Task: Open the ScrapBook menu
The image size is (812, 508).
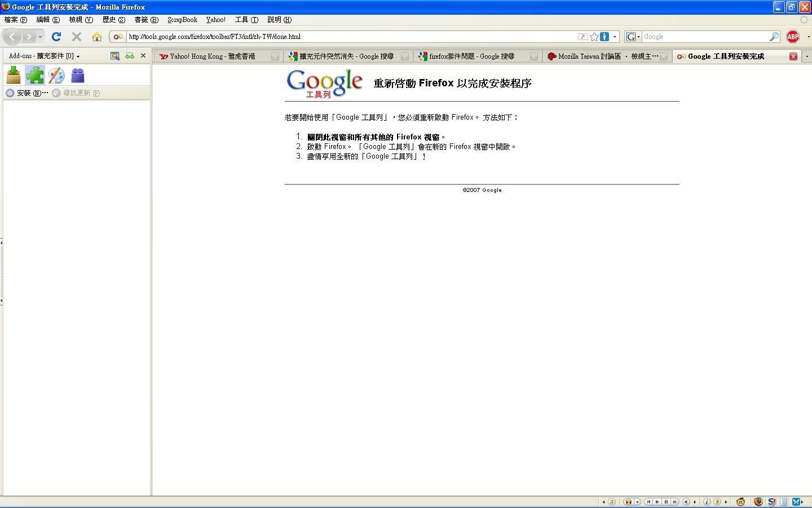Action: 182,20
